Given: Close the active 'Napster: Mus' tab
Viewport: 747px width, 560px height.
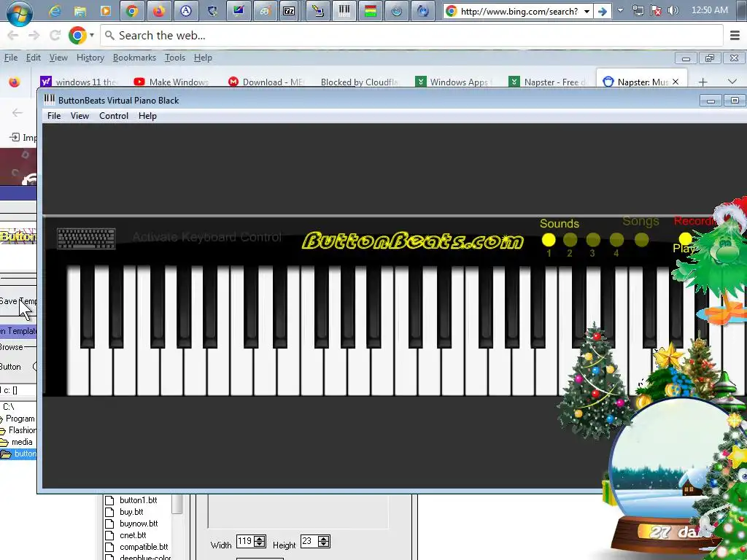Looking at the screenshot, I should click(675, 82).
